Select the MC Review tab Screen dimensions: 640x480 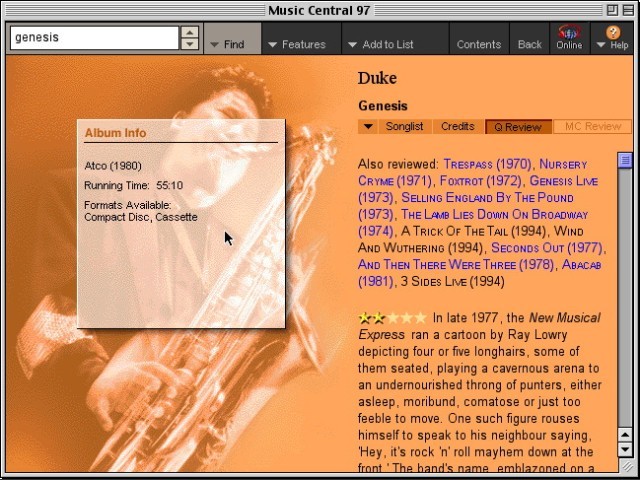click(592, 127)
